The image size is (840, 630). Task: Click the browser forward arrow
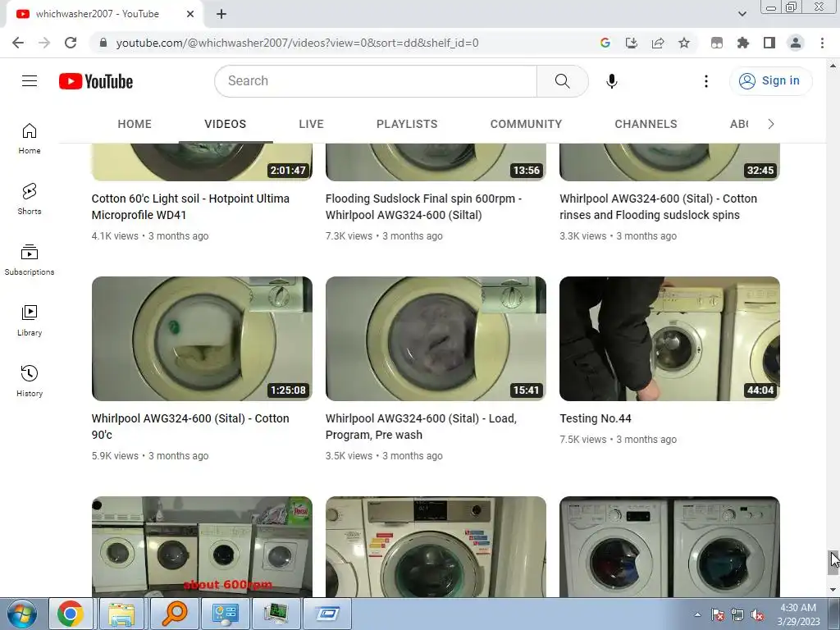click(44, 43)
